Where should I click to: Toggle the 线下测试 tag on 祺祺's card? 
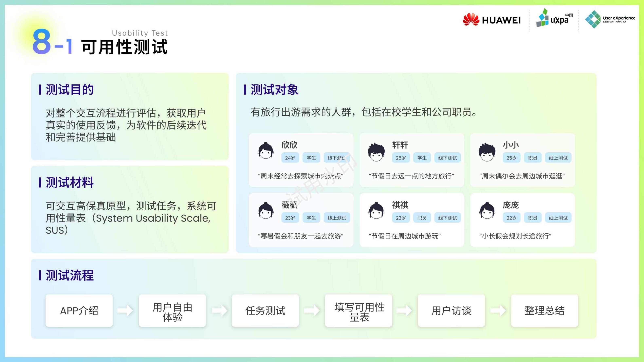click(x=447, y=218)
